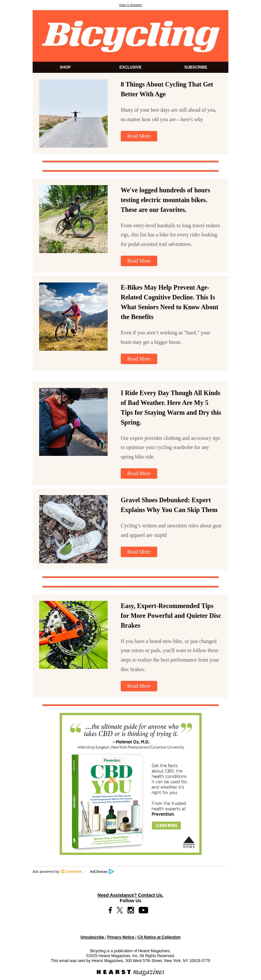Open the SHOP navigation item
Image resolution: width=261 pixels, height=980 pixels.
[65, 67]
